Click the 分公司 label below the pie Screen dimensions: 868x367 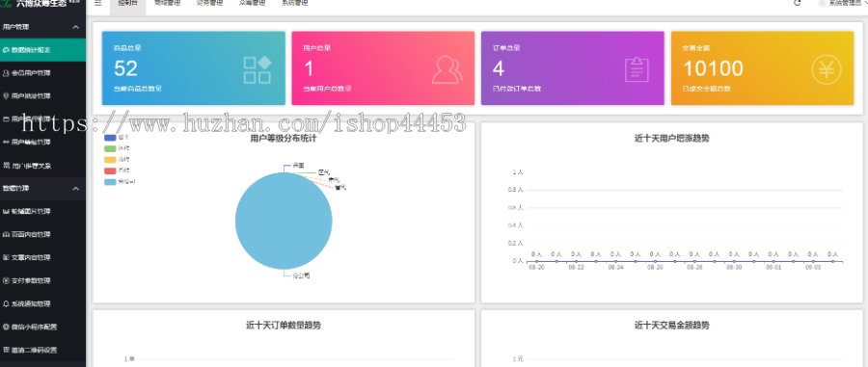(x=301, y=275)
